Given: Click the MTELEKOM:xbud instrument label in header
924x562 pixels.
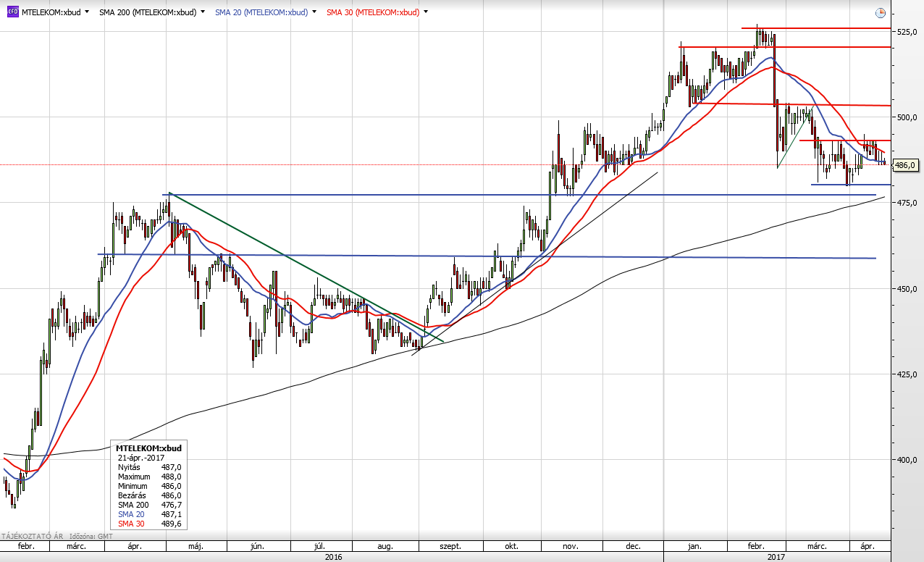Looking at the screenshot, I should [x=51, y=12].
